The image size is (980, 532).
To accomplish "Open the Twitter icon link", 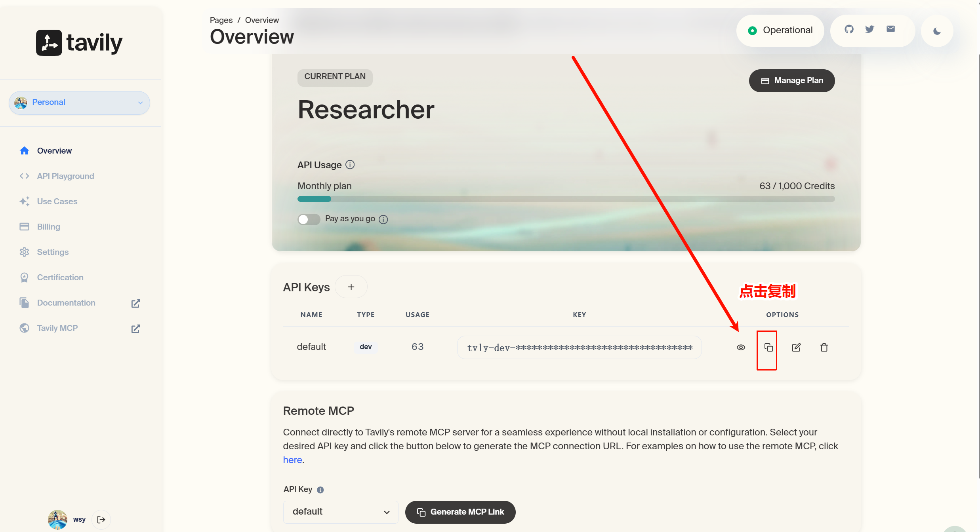I will 869,29.
